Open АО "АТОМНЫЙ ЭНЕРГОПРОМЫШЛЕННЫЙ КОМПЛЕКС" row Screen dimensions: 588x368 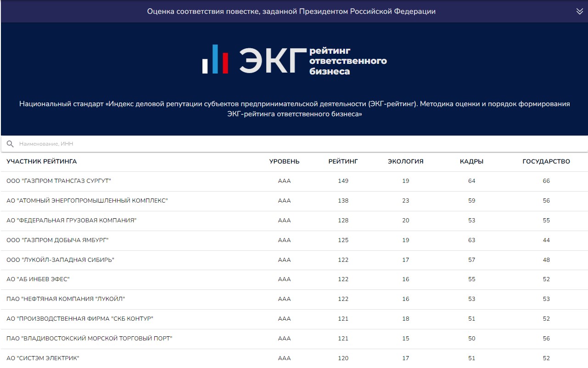(294, 201)
